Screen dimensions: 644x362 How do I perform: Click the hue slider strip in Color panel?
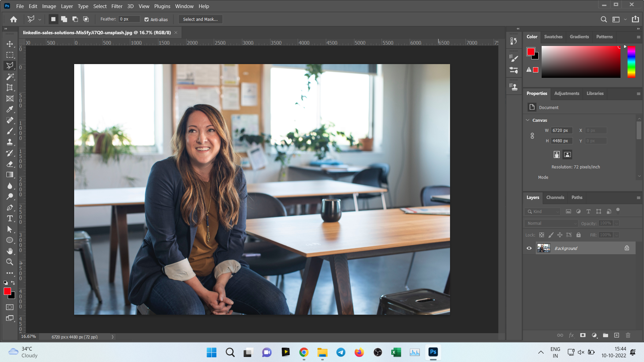click(631, 62)
